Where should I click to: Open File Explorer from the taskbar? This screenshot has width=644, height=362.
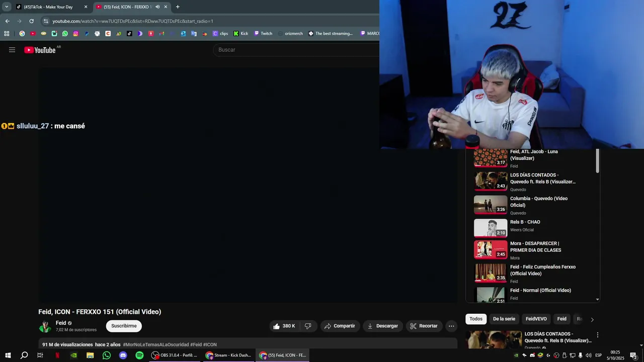pos(90,355)
